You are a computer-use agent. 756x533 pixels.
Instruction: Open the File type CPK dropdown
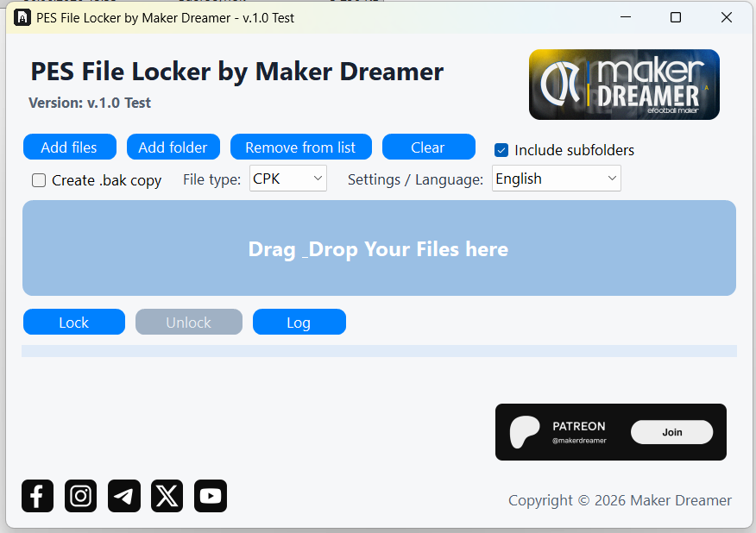click(288, 179)
